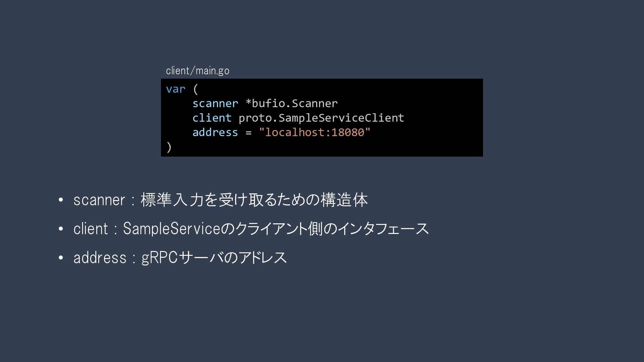Select the scanner variable name in code
The width and height of the screenshot is (644, 362).
[215, 104]
